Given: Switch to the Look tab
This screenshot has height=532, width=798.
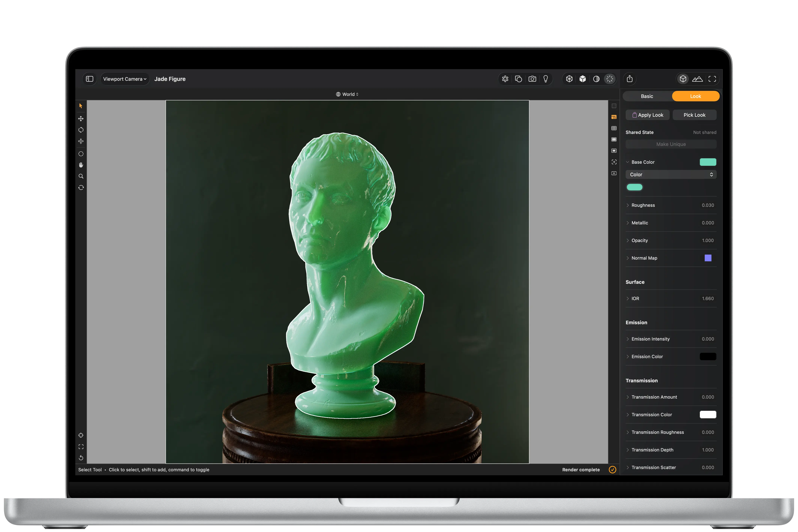Looking at the screenshot, I should pyautogui.click(x=696, y=96).
